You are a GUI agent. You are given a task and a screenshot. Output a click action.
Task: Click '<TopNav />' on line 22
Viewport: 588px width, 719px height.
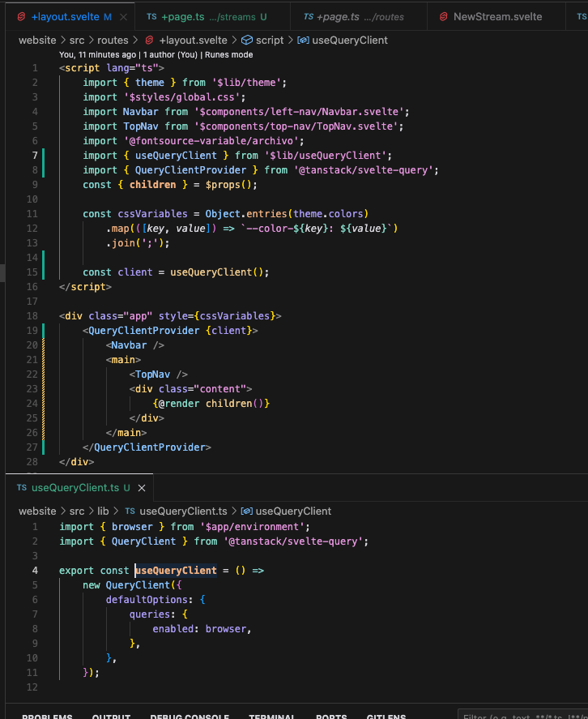tap(159, 374)
